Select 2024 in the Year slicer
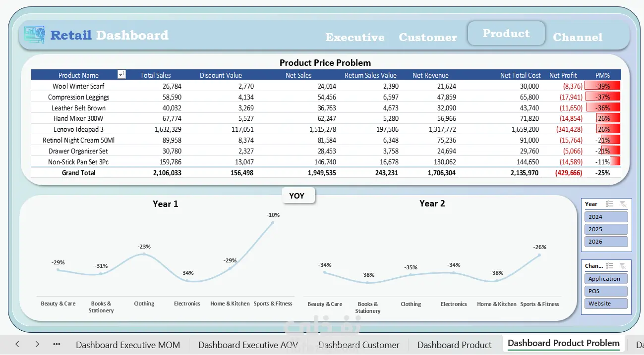The image size is (644, 355). coord(606,217)
